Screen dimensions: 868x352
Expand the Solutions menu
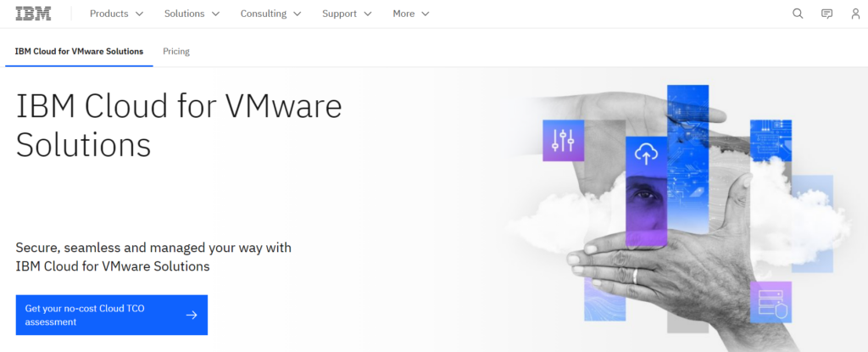pos(192,14)
